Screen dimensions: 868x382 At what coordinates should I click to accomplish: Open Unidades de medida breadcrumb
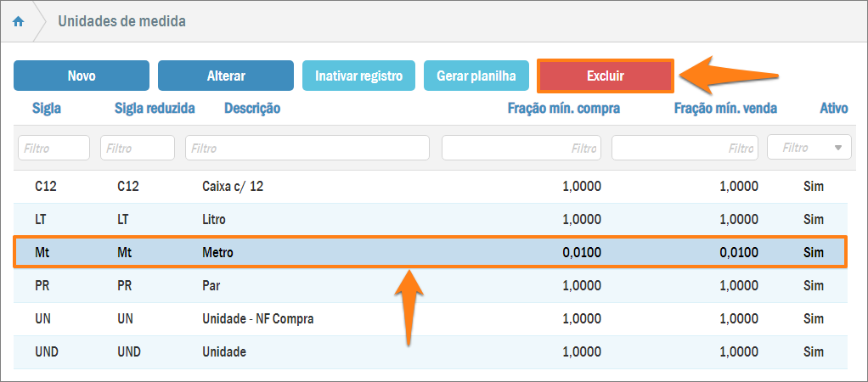click(x=121, y=21)
